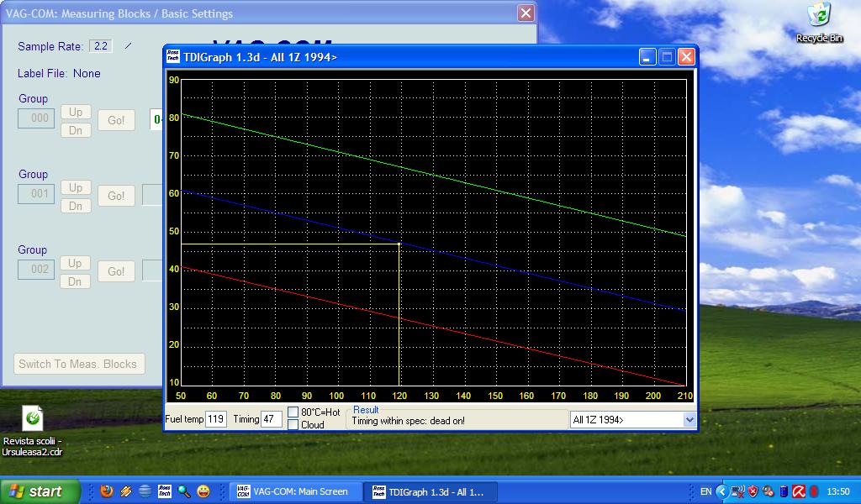Switch to the TDIGraph 1.3d taskbar button

pyautogui.click(x=430, y=491)
